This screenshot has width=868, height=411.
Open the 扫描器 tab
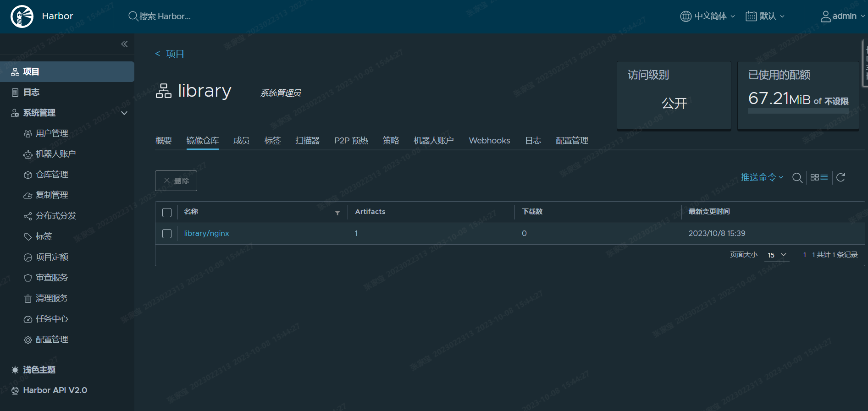click(x=307, y=141)
